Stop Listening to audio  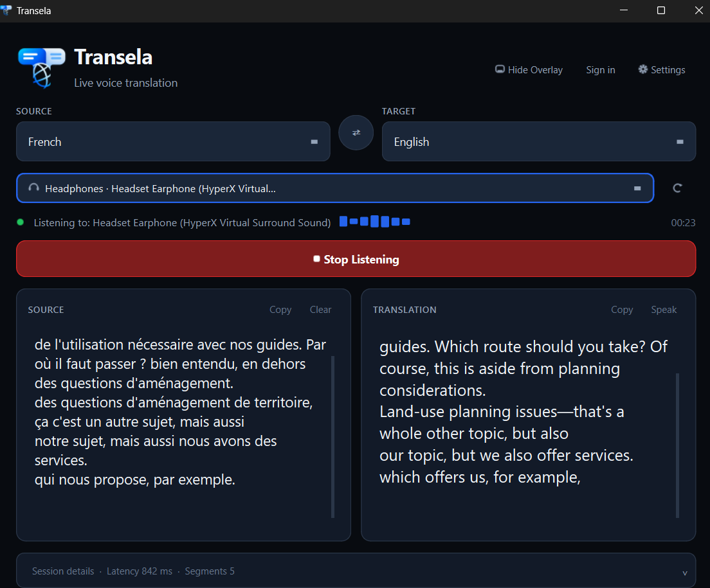click(x=356, y=259)
